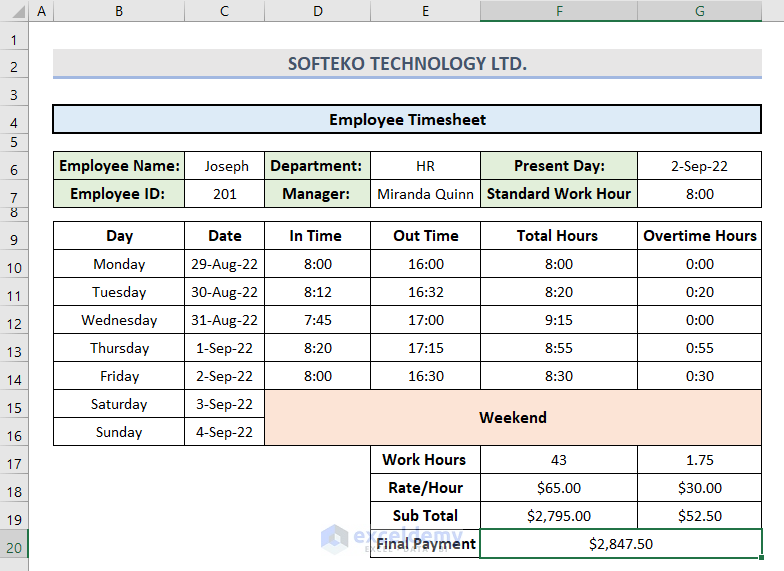Select Tuesday's Out Time 16:32
The width and height of the screenshot is (784, 571).
[x=426, y=292]
